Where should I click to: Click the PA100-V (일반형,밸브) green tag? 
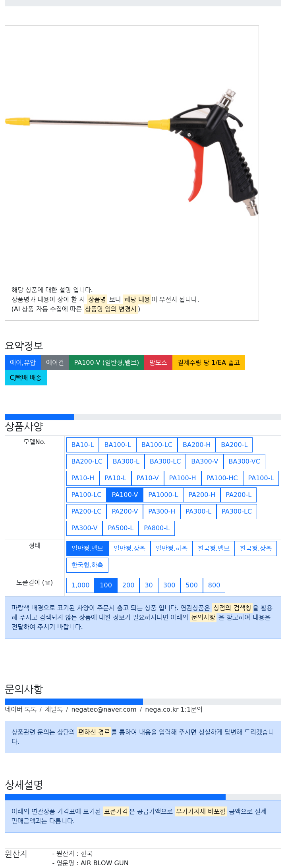coord(106,363)
